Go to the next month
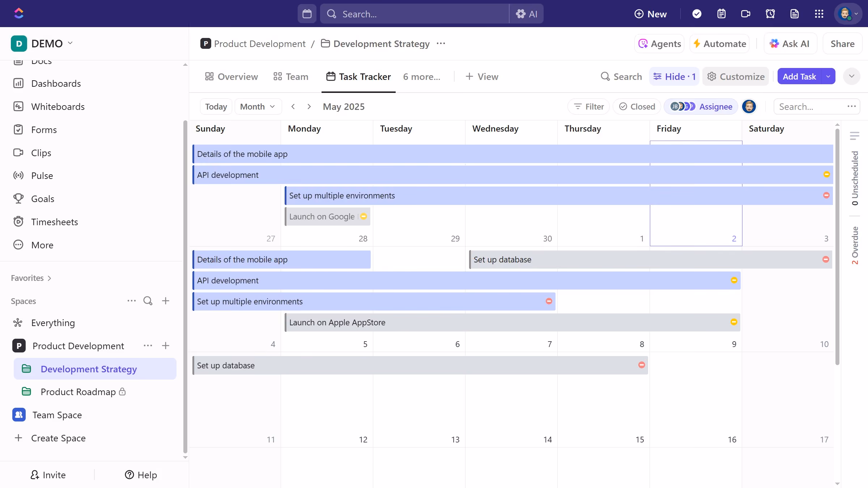 pos(309,107)
